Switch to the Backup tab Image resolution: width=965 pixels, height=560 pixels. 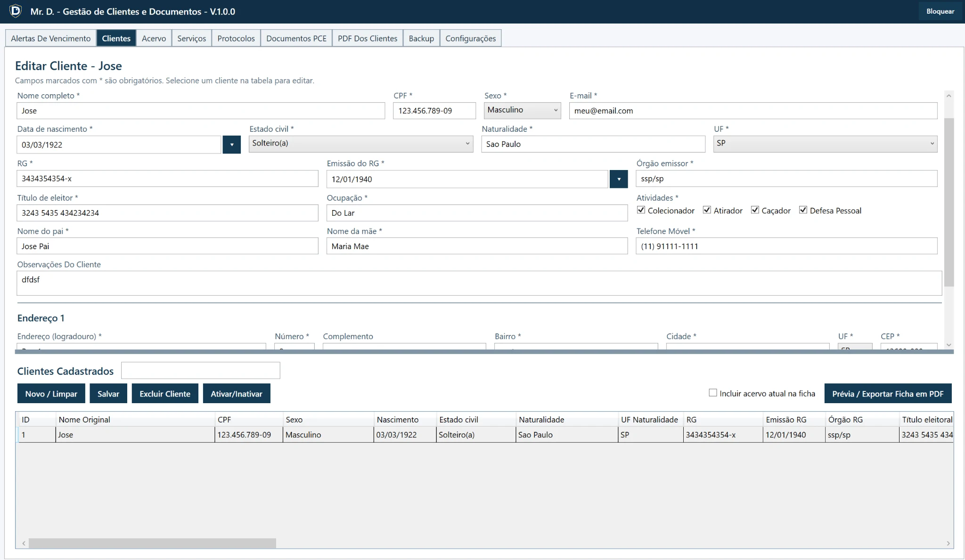(421, 38)
